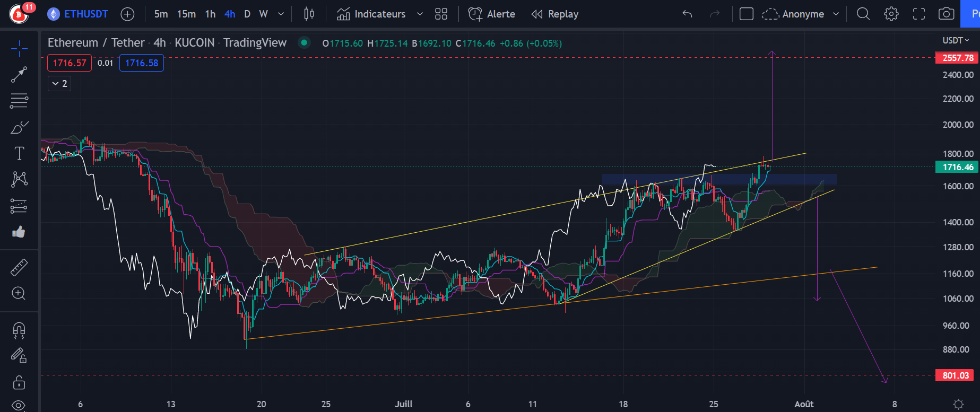Image resolution: width=980 pixels, height=412 pixels.
Task: Collapse the indicator legend showing 2
Action: pos(59,83)
